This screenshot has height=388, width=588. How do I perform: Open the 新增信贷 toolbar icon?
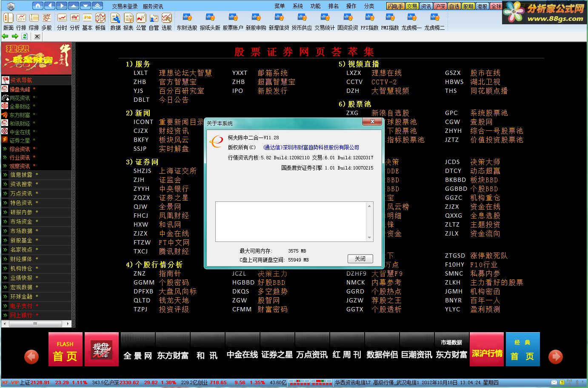279,22
